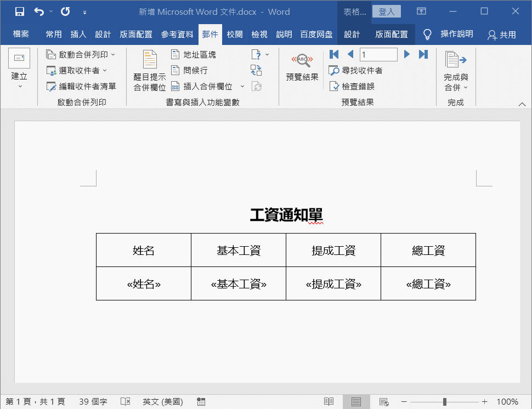Collapse the ribbon with the chevron
Viewport: 532px width, 409px height.
(x=522, y=104)
